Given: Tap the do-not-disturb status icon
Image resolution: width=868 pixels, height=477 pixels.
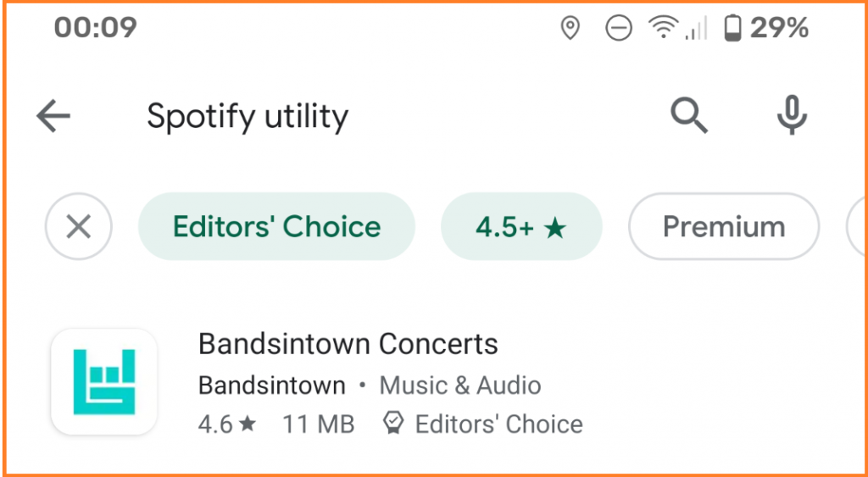Looking at the screenshot, I should pos(618,29).
